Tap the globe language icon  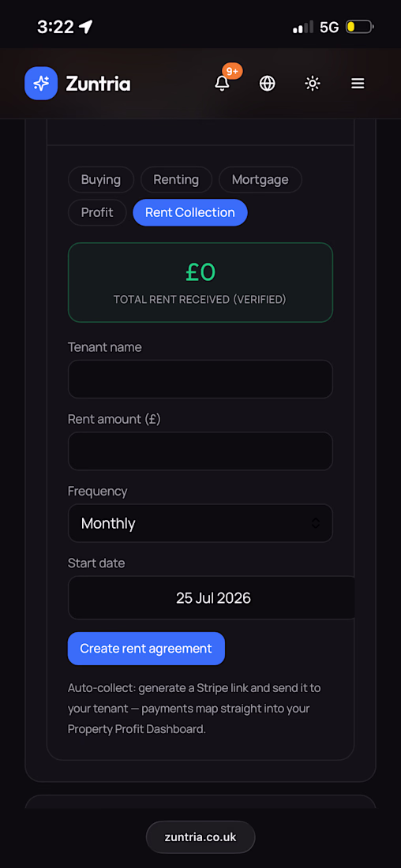click(x=268, y=84)
